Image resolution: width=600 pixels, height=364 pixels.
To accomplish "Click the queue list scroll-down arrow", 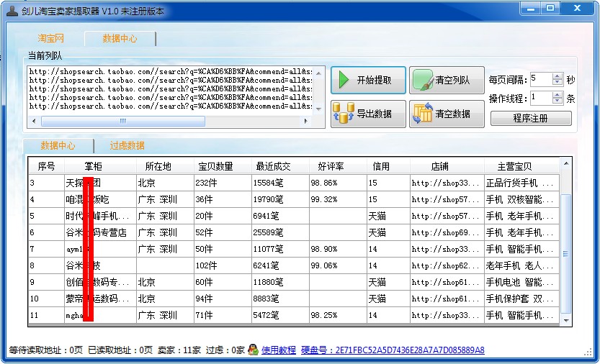I will [x=319, y=109].
